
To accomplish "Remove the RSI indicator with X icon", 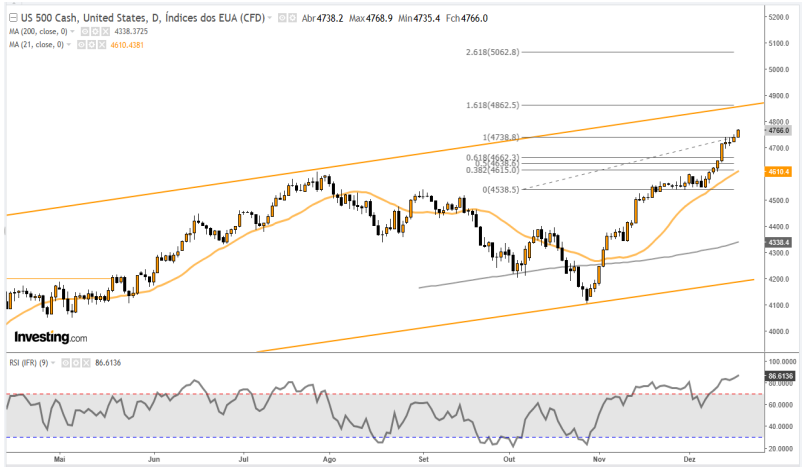I will tap(86, 363).
